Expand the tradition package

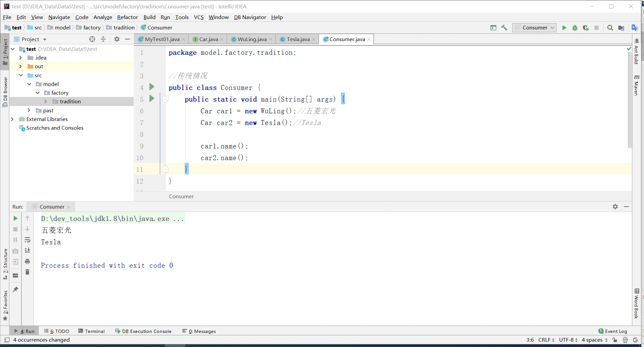click(x=46, y=102)
